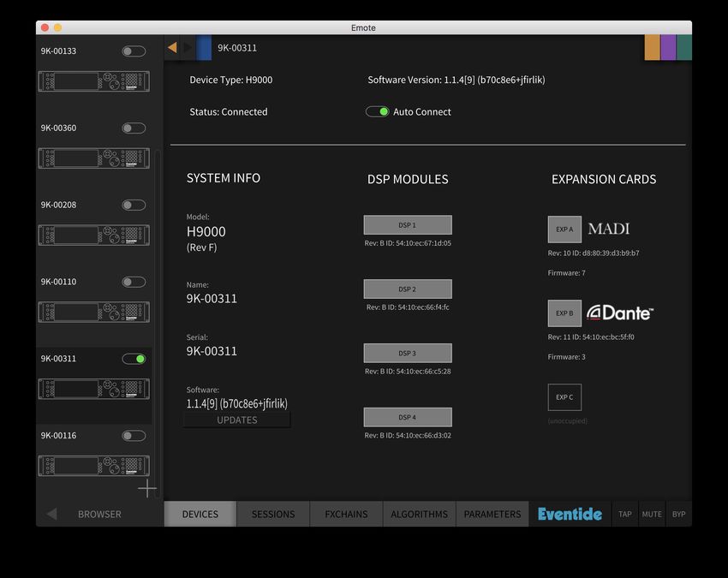
Task: Click the MUTE button
Action: tap(652, 514)
